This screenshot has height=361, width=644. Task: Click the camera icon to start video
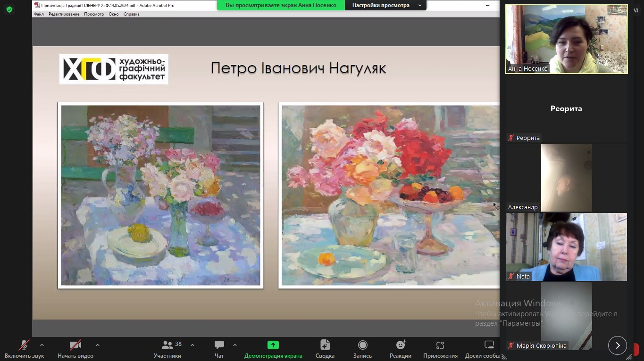point(75,345)
